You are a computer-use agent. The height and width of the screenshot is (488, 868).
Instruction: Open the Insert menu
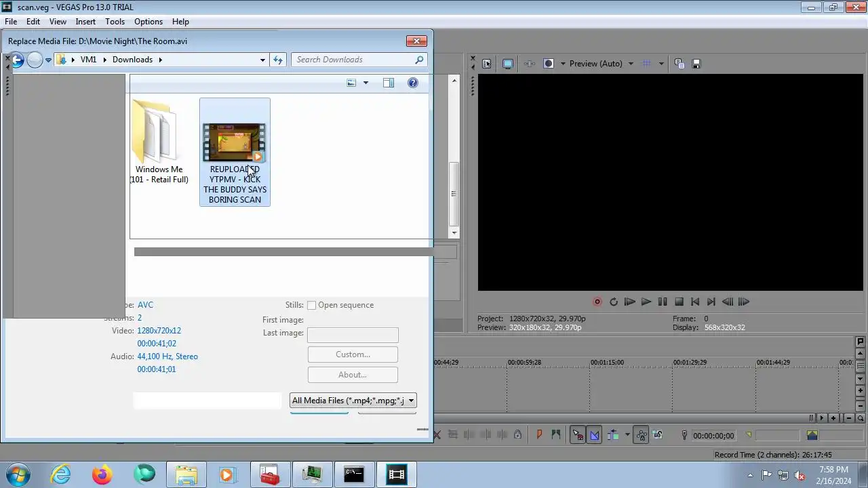point(85,22)
